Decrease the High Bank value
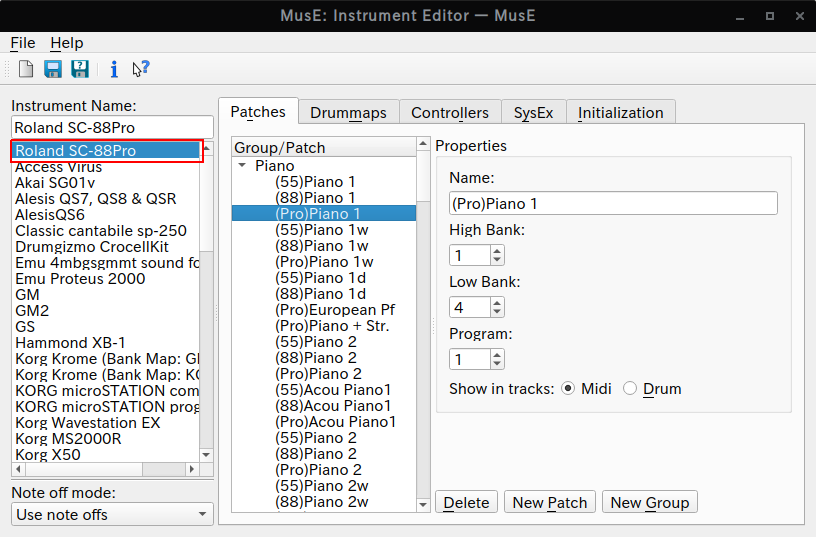Viewport: 816px width, 537px height. (x=497, y=260)
